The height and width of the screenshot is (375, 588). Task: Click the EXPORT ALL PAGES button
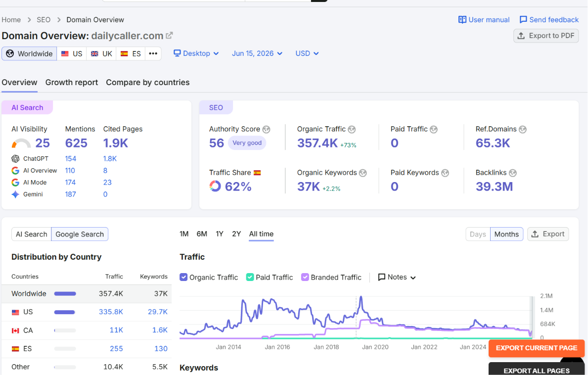[536, 370]
